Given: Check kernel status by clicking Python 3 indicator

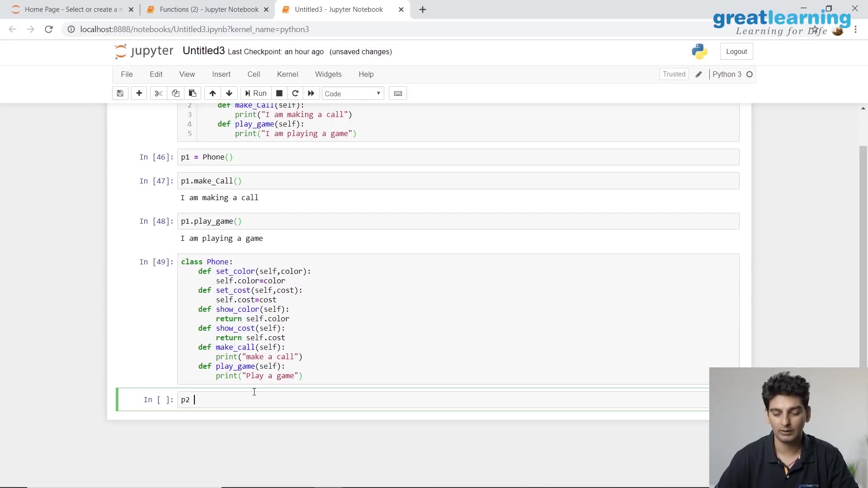Looking at the screenshot, I should (x=728, y=74).
